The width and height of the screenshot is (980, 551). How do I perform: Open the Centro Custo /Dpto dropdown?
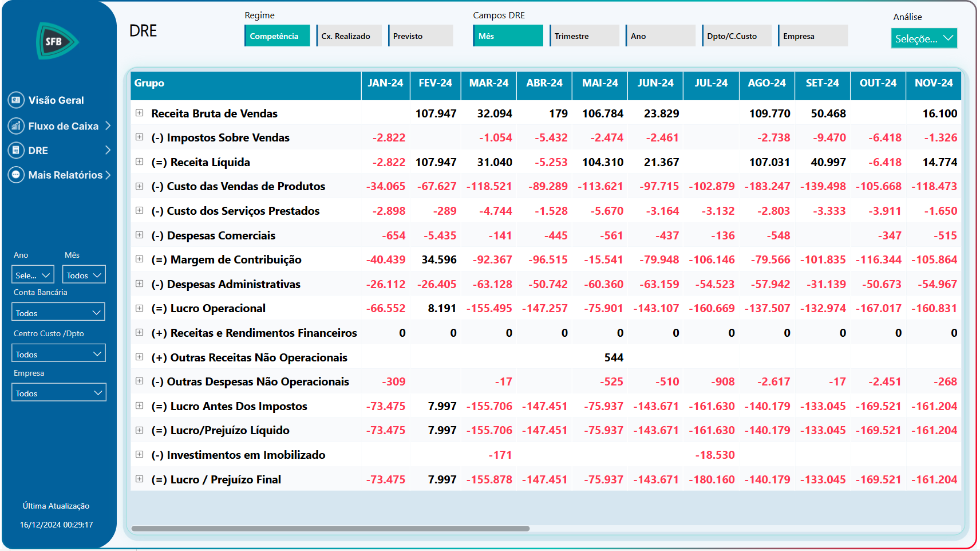[x=58, y=353]
